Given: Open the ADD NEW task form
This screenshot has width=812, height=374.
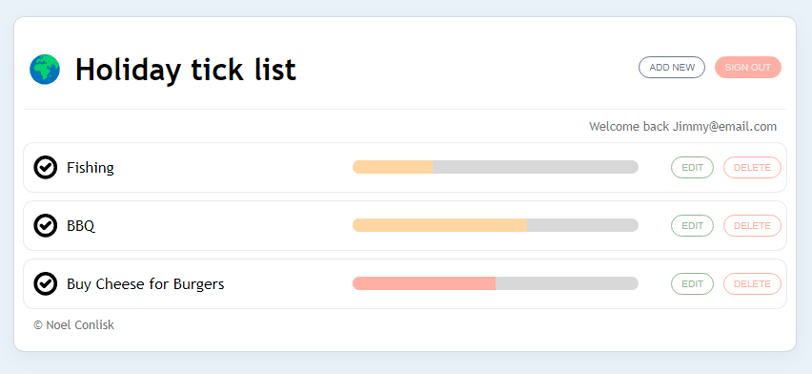Looking at the screenshot, I should click(x=672, y=67).
